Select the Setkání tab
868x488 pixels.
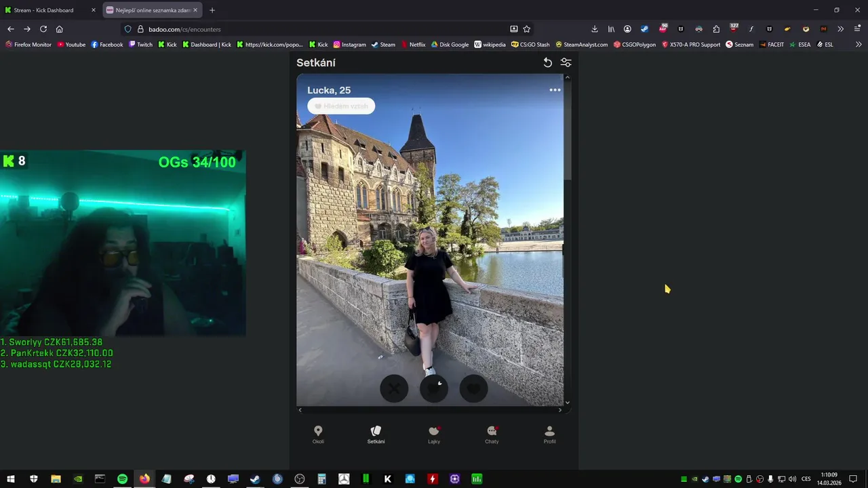376,434
